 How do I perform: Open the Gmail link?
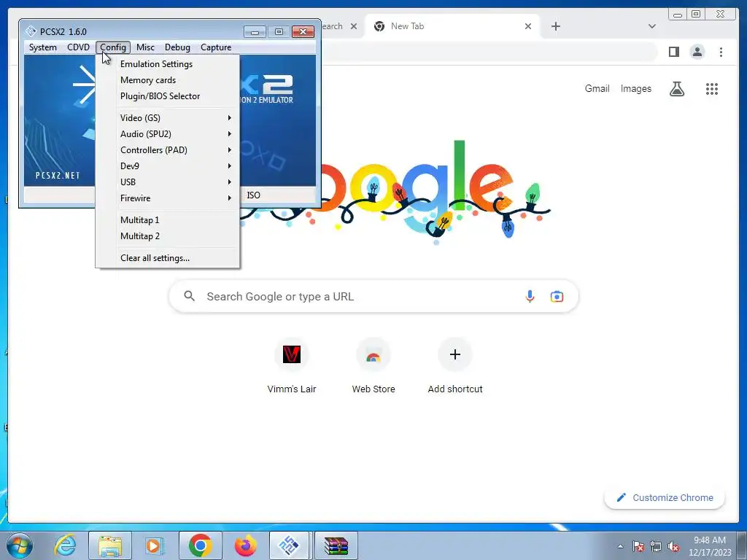coord(597,88)
